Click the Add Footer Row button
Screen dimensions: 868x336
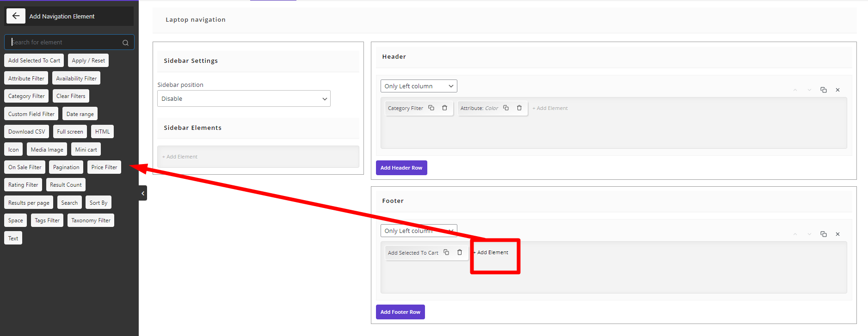400,312
